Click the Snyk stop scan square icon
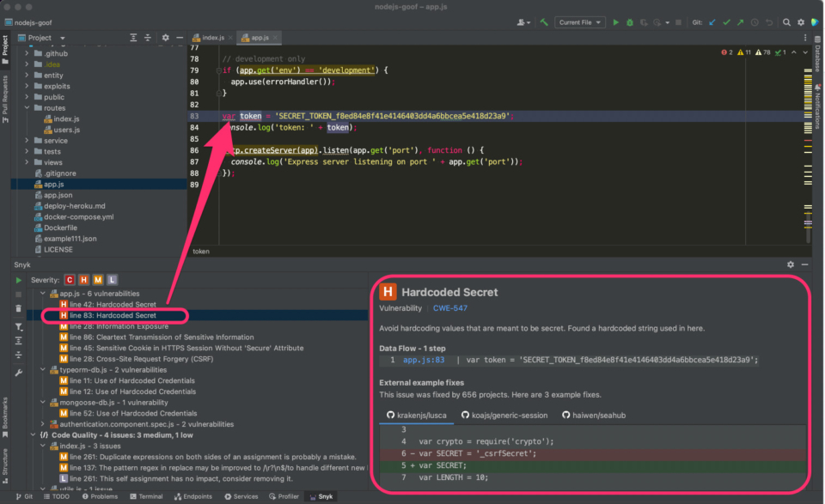 (x=18, y=295)
